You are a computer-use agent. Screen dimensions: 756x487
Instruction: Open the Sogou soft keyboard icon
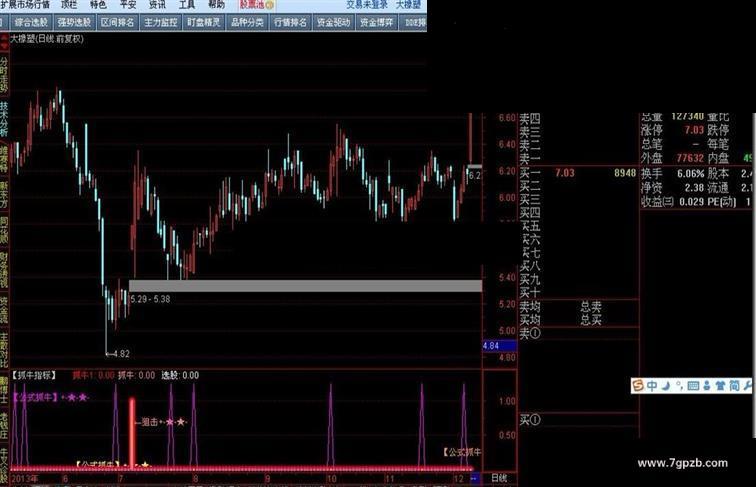[693, 386]
